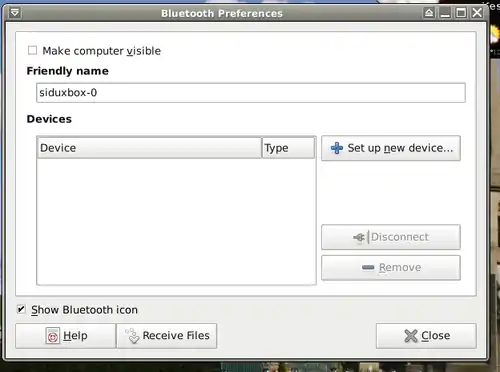Viewport: 500px width, 372px height.
Task: Click the empty devices list area
Action: [x=176, y=221]
